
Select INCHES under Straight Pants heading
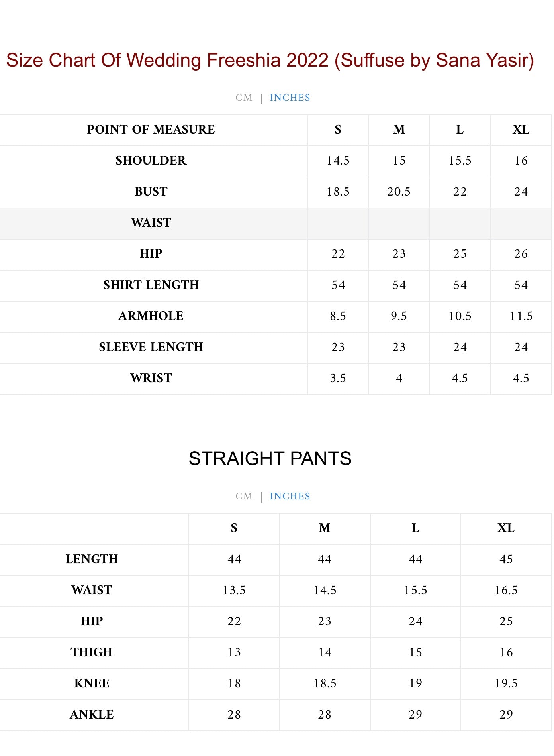(x=290, y=496)
